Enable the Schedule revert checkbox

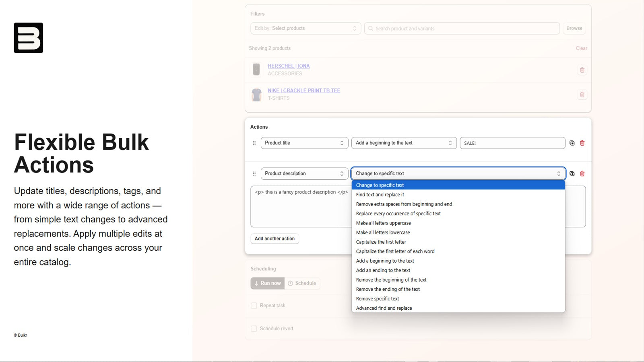[254, 329]
